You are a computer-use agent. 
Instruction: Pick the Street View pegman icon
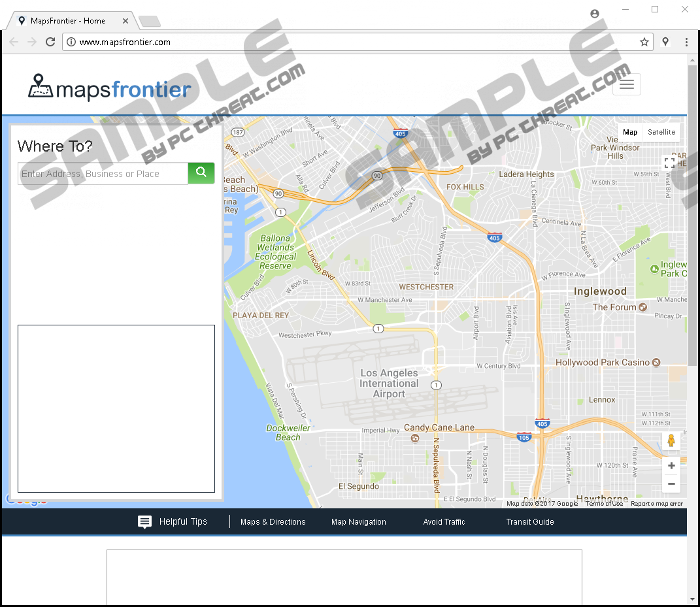point(671,441)
